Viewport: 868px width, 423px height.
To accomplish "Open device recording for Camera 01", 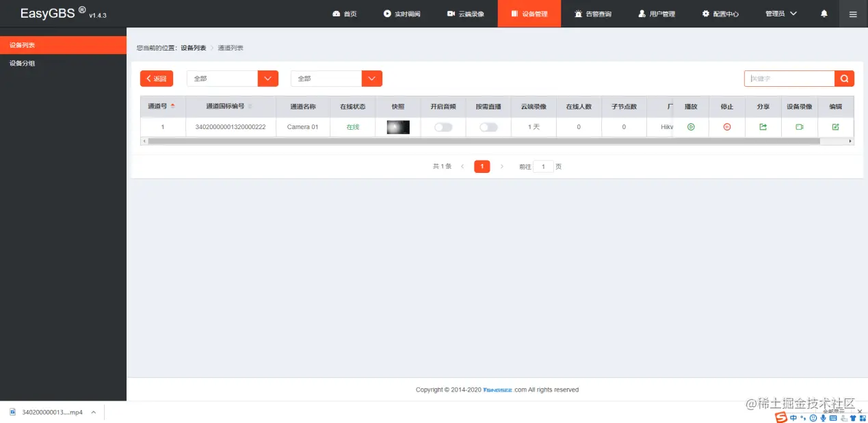I will [799, 127].
